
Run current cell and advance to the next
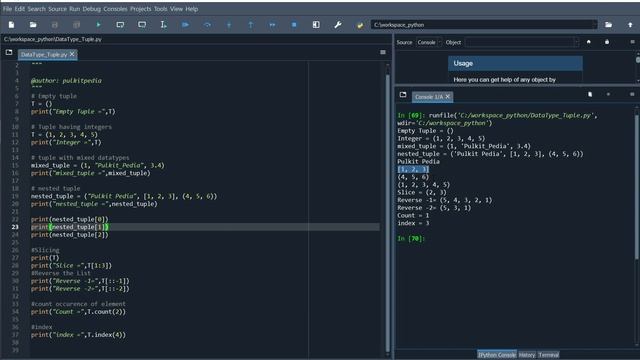point(142,25)
